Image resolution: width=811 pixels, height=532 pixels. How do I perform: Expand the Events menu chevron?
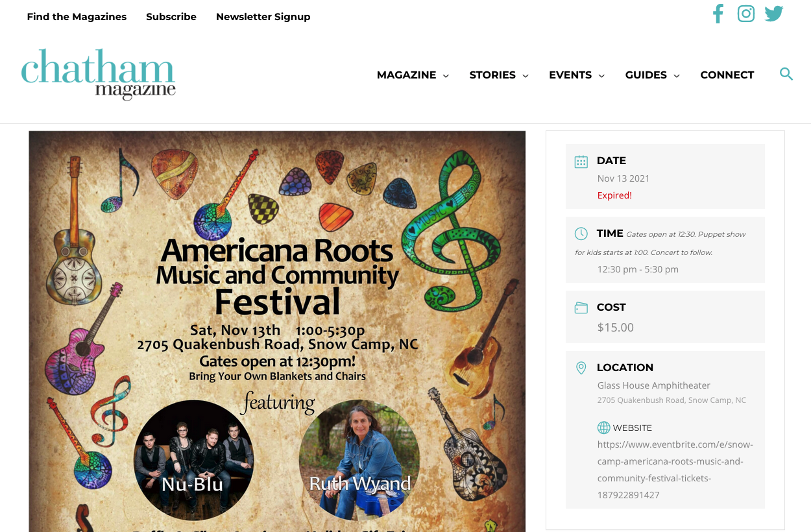601,76
